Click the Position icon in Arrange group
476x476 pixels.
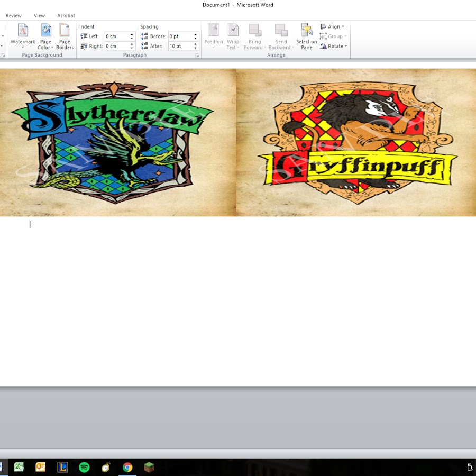click(x=214, y=30)
